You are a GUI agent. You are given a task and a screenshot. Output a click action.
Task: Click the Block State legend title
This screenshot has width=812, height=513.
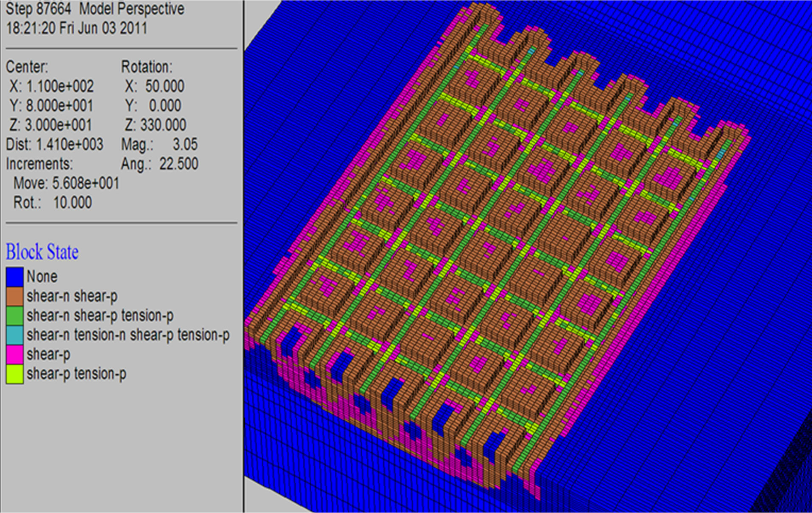[x=42, y=252]
